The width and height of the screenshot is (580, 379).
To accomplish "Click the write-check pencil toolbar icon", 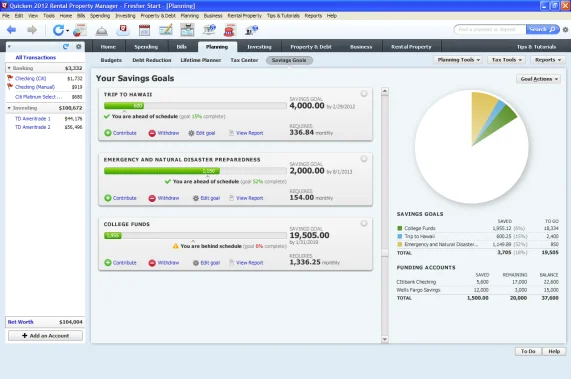I will [x=166, y=30].
